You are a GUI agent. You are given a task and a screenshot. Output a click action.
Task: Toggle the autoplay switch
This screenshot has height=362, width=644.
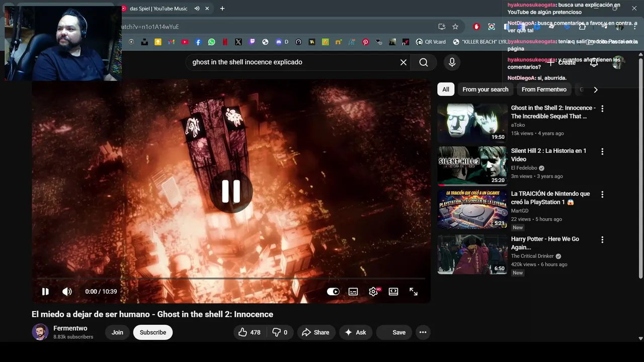[333, 292]
